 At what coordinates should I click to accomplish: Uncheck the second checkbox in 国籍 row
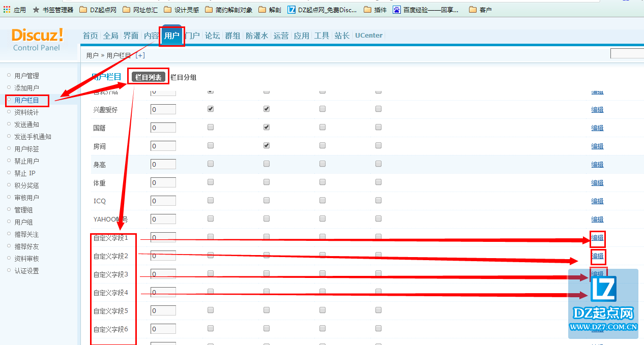tap(267, 128)
